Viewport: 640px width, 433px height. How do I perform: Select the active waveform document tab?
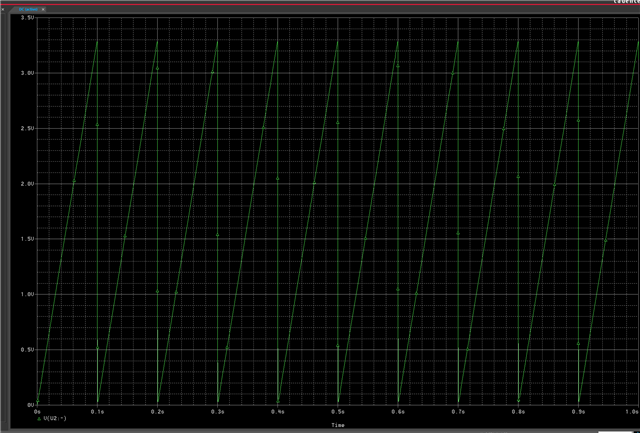[28, 9]
